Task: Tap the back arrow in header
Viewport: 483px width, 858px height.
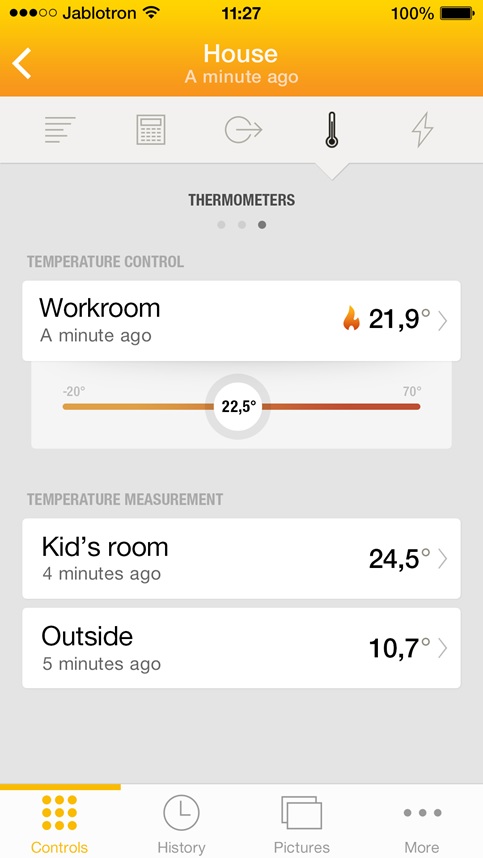Action: click(x=22, y=63)
